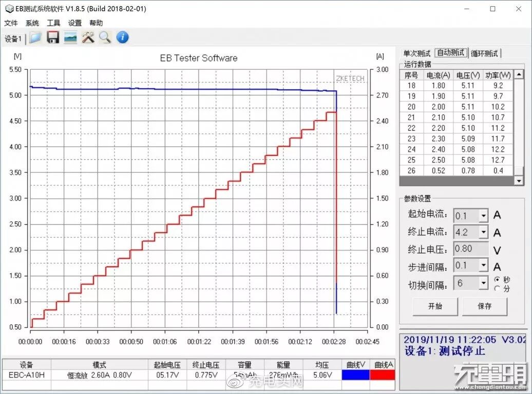This screenshot has height=394, width=532.
Task: Click the 序号 column header
Action: 411,75
